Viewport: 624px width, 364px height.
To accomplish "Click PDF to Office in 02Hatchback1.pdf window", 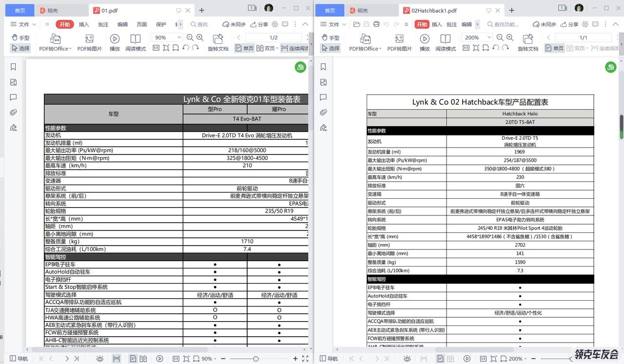I will [365, 42].
